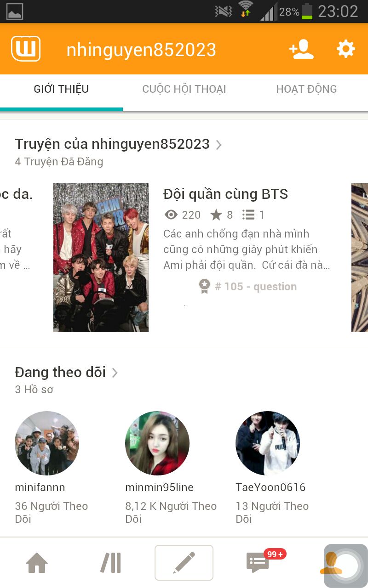Tap the 3 Hồ sơ count
The width and height of the screenshot is (368, 588).
pyautogui.click(x=34, y=390)
